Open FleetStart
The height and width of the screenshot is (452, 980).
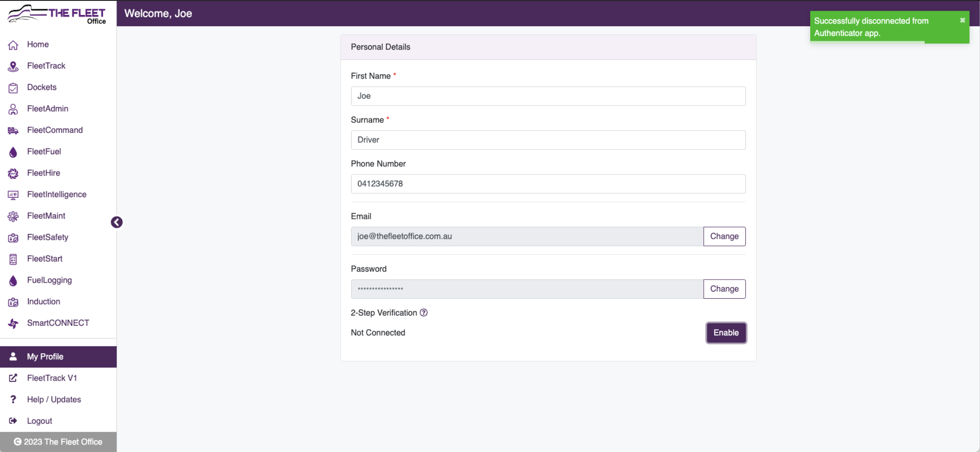pyautogui.click(x=45, y=258)
